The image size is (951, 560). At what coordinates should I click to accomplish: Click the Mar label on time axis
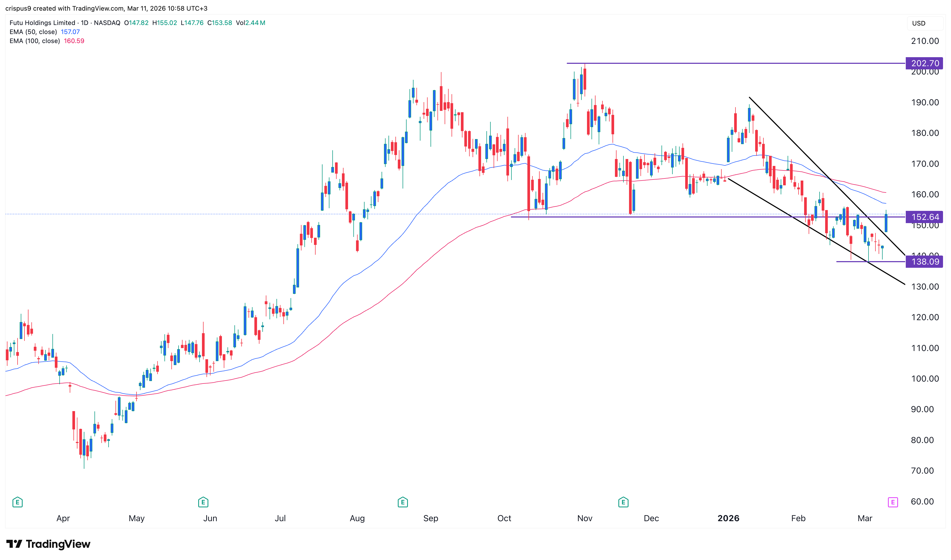pos(865,518)
